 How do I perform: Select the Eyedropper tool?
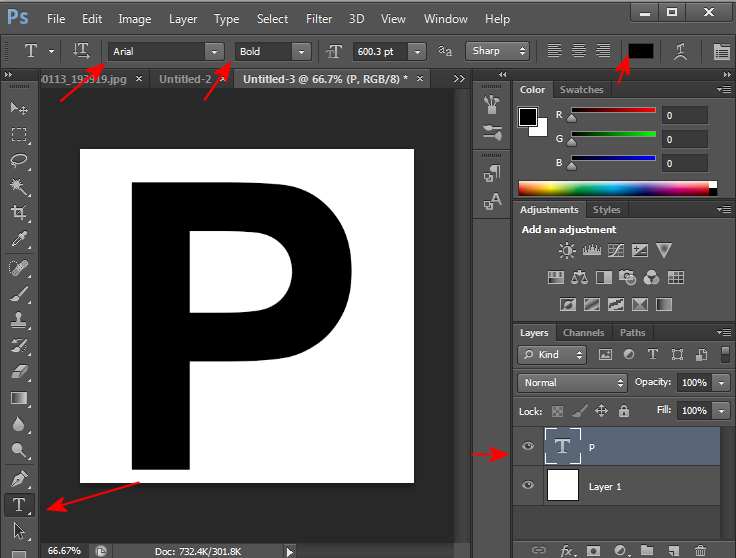19,240
